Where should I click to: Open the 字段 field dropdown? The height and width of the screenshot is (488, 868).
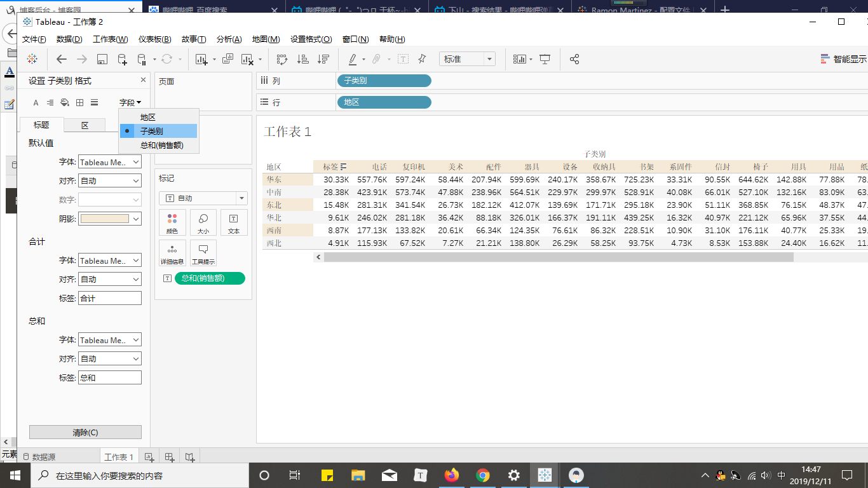130,102
